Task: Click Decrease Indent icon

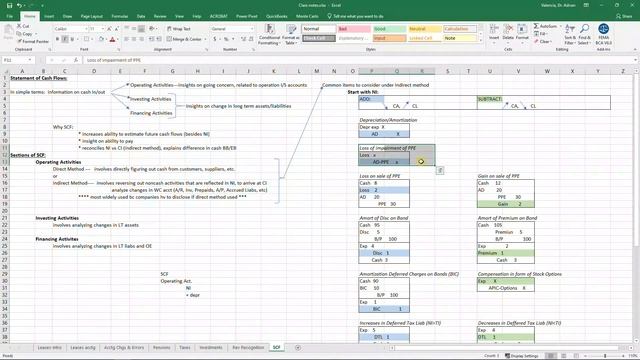Action: click(151, 39)
